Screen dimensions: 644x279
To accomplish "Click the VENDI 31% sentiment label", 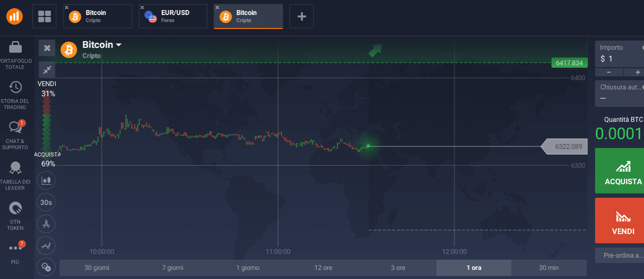I will [47, 89].
